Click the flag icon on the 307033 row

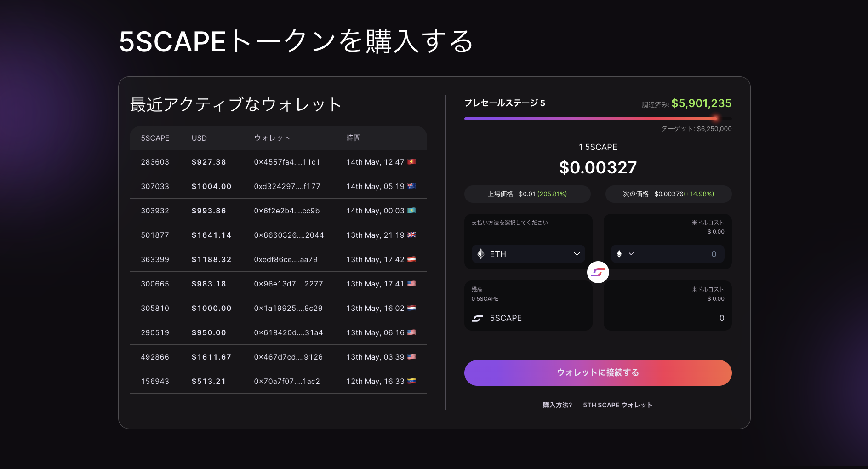tap(411, 186)
